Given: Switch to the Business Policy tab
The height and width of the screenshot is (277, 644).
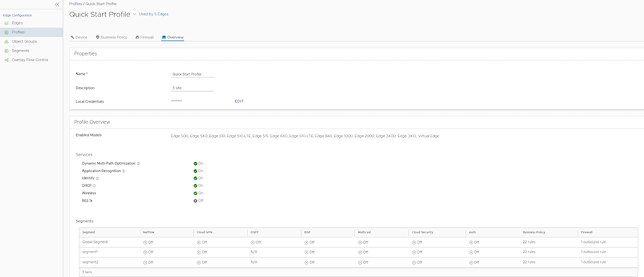Looking at the screenshot, I should click(x=111, y=38).
